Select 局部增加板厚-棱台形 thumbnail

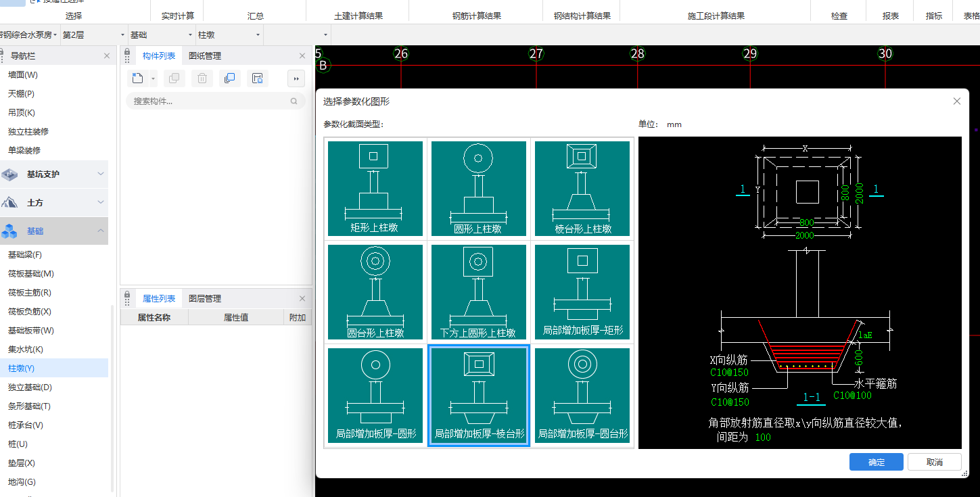(478, 395)
